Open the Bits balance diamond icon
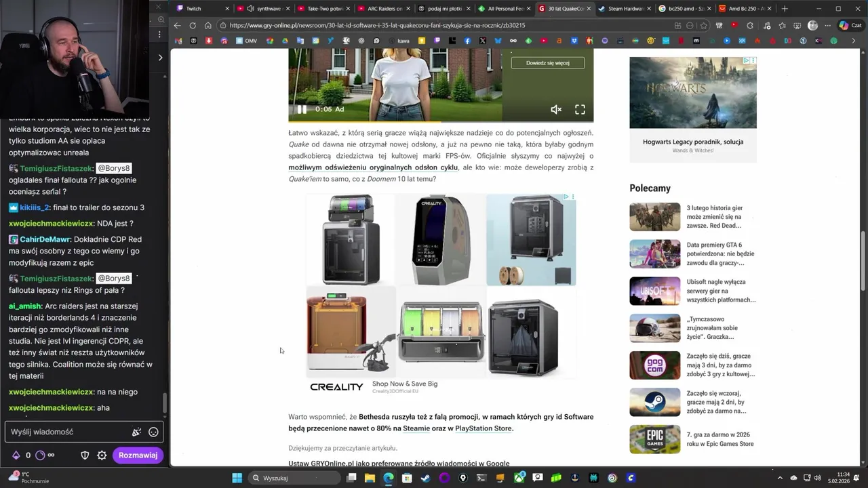868x488 pixels. pos(16,455)
